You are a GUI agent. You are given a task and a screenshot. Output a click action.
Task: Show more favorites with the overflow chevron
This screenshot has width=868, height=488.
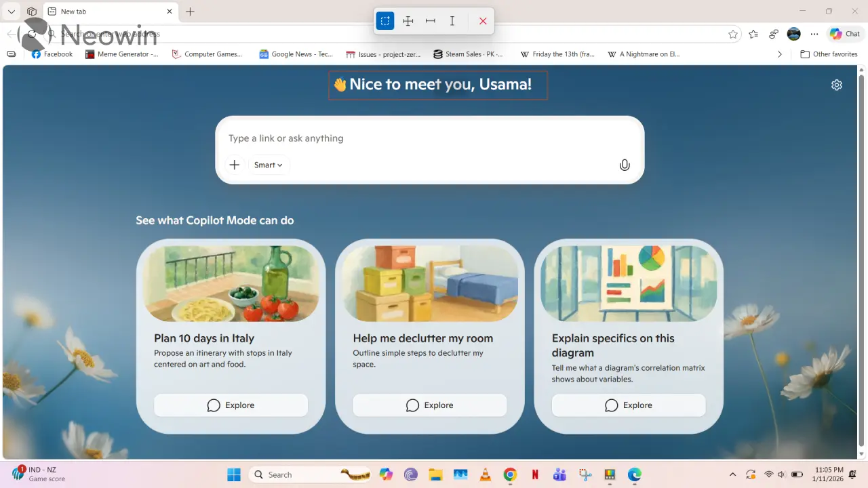pyautogui.click(x=780, y=54)
